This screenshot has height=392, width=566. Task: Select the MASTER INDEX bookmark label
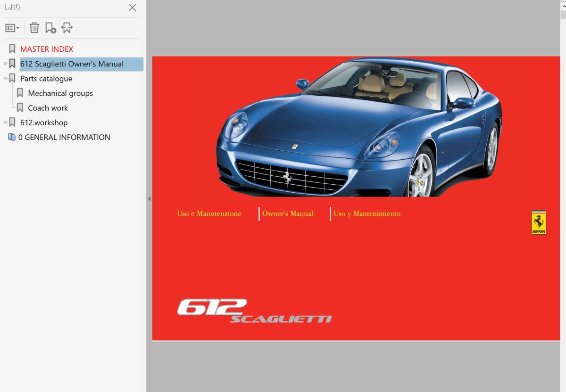tap(47, 49)
